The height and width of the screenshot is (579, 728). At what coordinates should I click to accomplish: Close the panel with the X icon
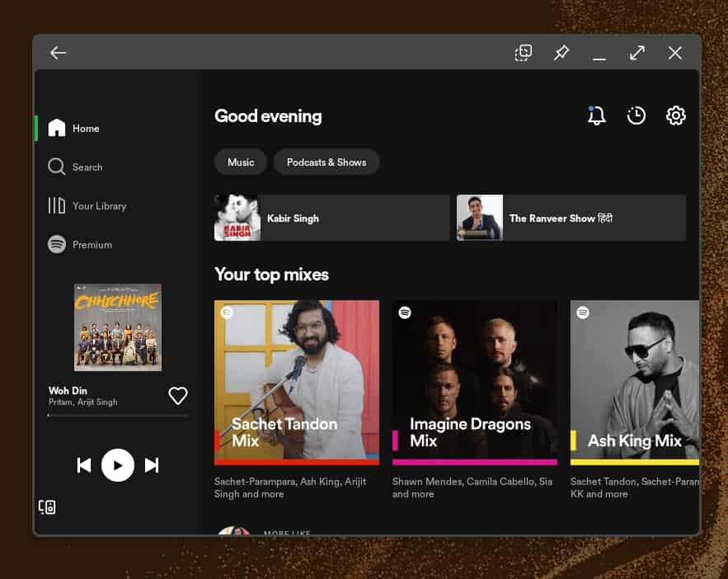coord(675,53)
